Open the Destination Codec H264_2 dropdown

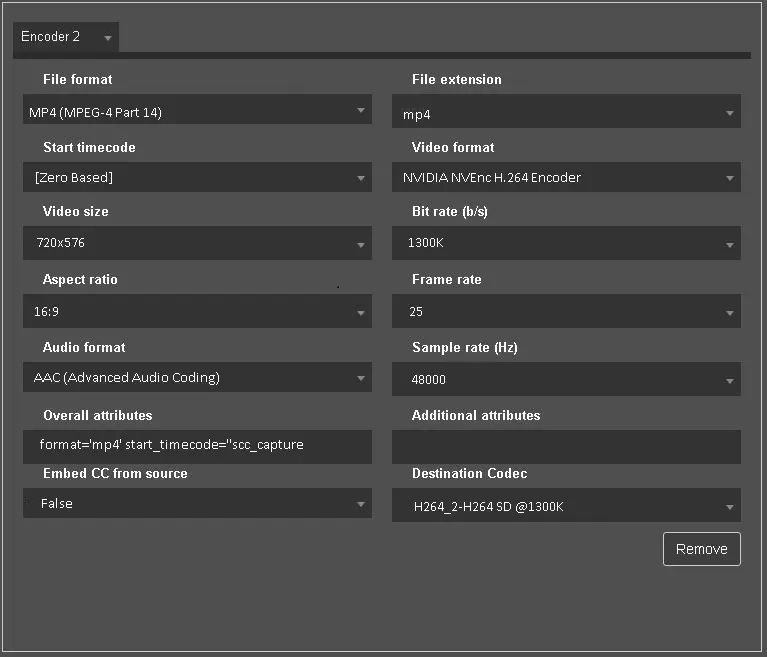565,507
